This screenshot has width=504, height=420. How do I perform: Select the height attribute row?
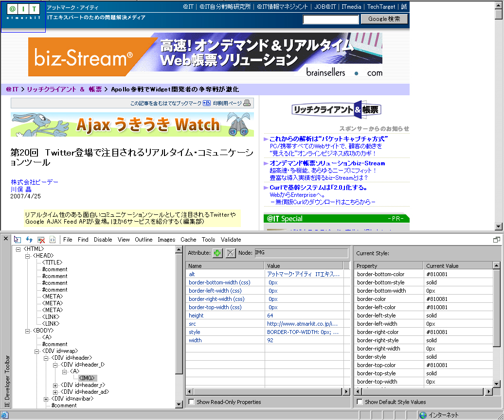(x=265, y=315)
